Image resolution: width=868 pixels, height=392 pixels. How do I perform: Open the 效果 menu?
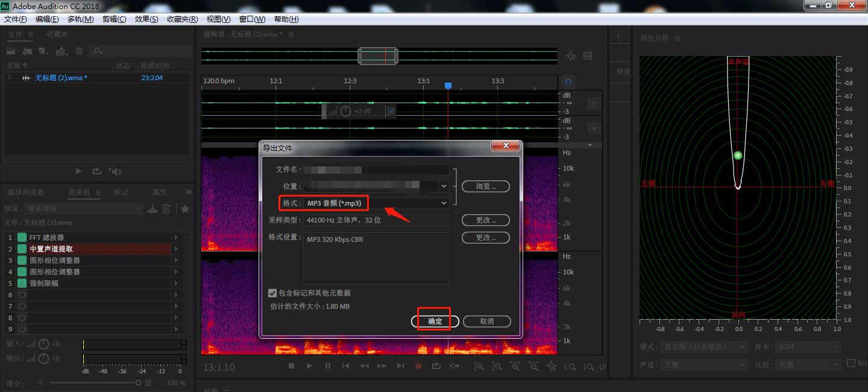146,19
